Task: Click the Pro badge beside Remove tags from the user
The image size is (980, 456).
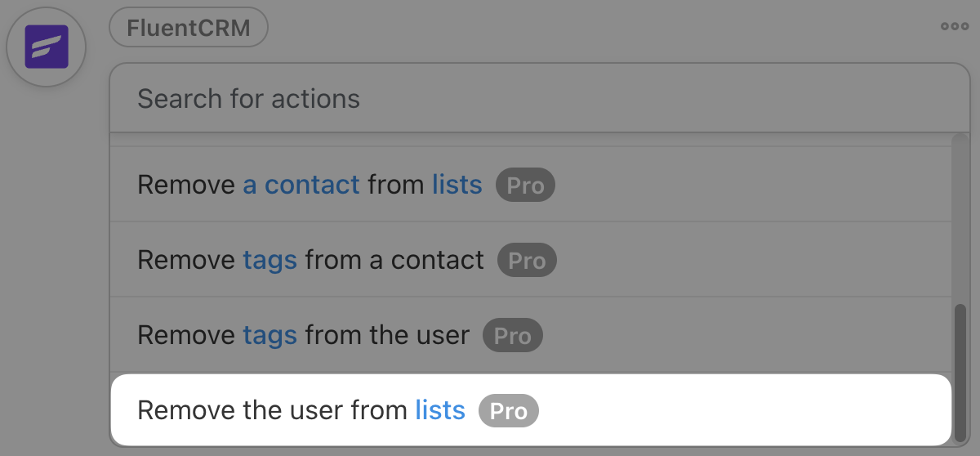Action: [512, 336]
